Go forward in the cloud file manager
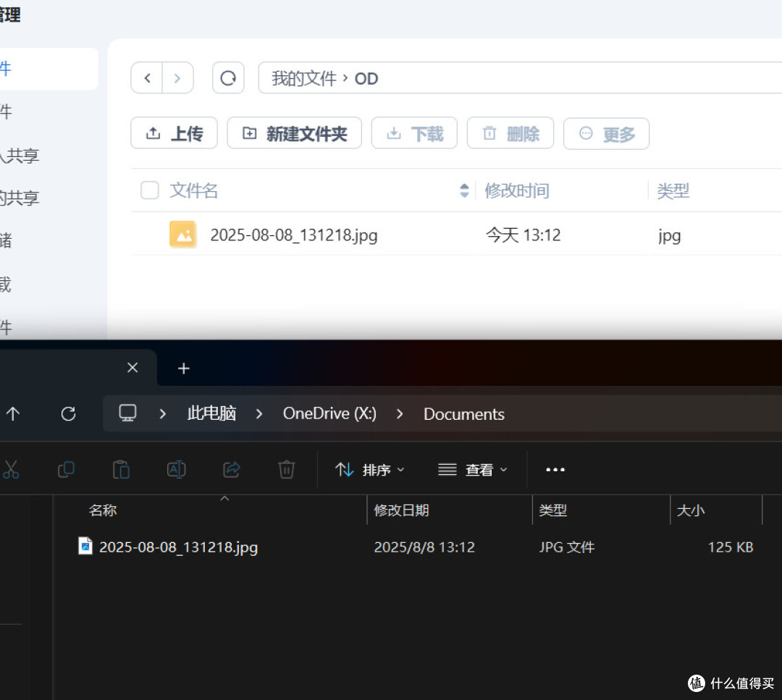The width and height of the screenshot is (782, 700). click(x=177, y=77)
